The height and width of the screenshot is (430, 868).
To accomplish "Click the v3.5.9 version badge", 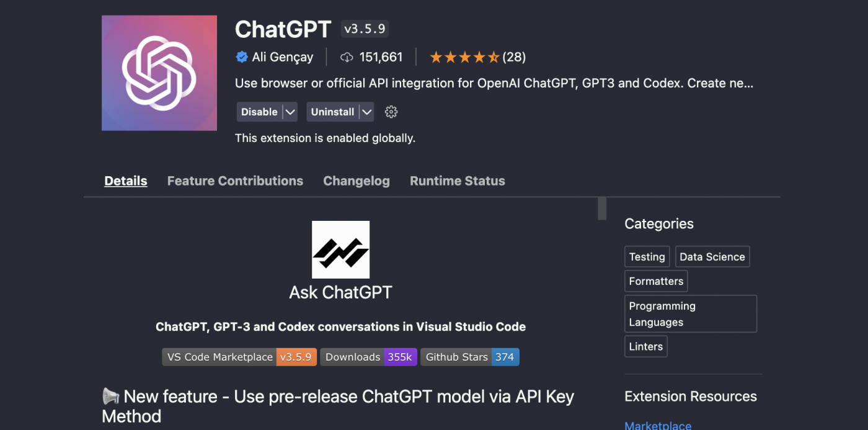I will click(364, 29).
